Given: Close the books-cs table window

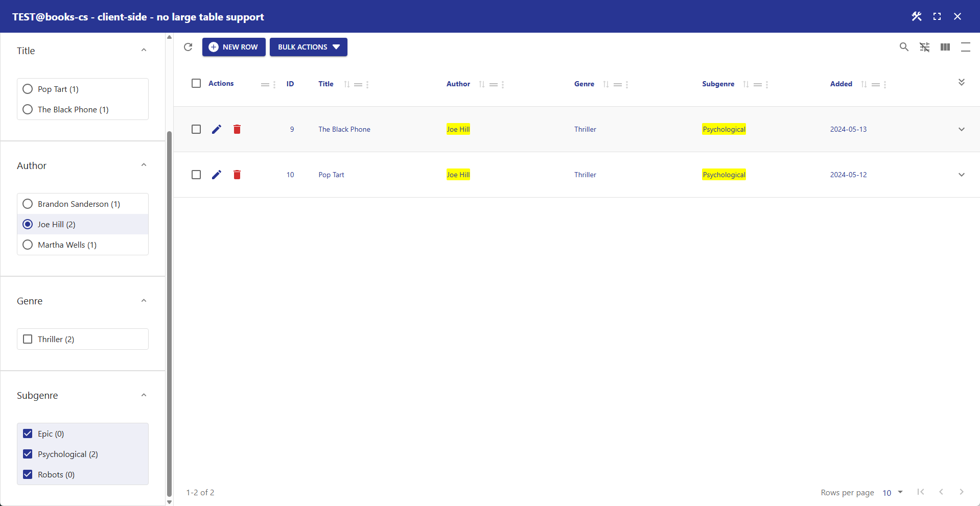Looking at the screenshot, I should tap(958, 16).
